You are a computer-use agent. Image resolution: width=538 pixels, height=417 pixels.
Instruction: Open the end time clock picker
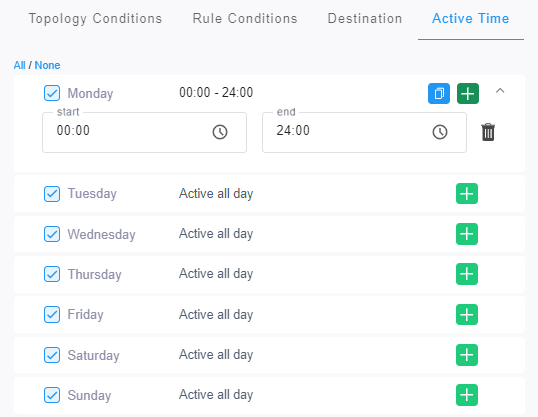coord(440,132)
